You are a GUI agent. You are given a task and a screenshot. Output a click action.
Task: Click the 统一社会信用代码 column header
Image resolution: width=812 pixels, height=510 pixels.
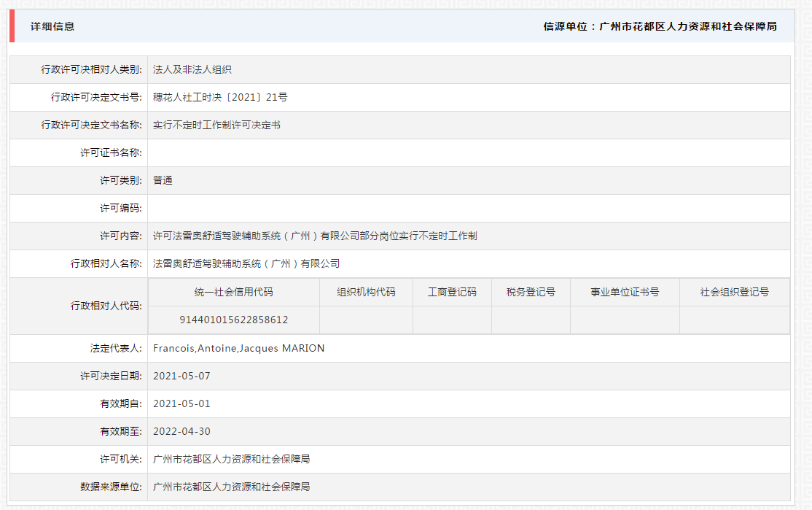pyautogui.click(x=233, y=293)
